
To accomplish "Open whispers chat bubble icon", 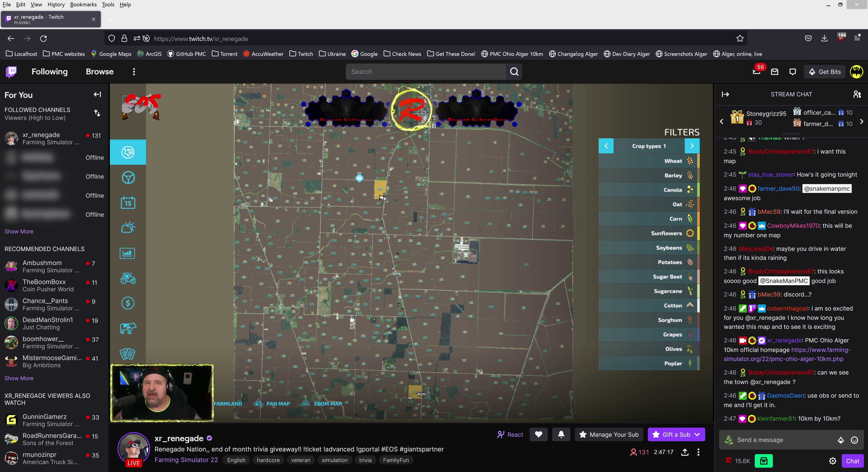I will click(793, 72).
